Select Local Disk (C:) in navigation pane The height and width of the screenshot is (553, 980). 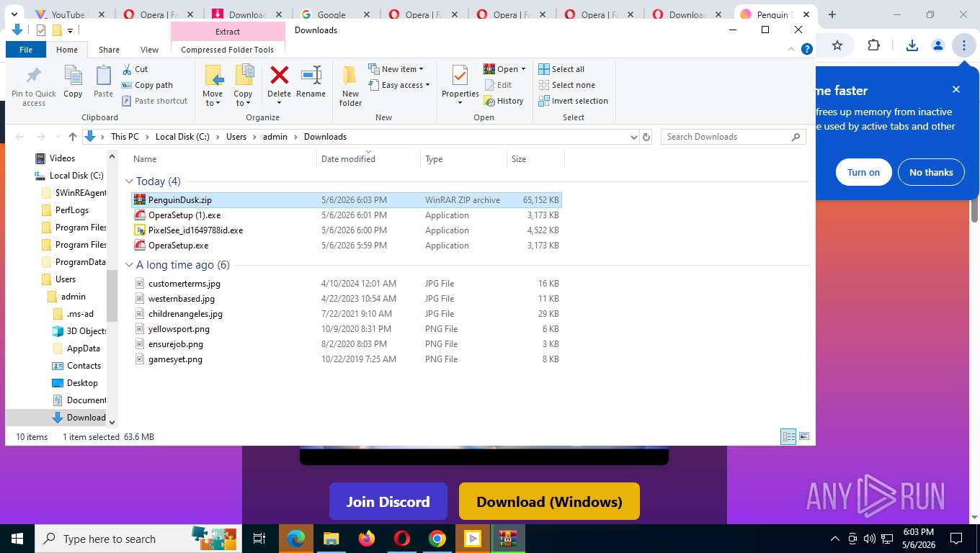click(x=69, y=176)
